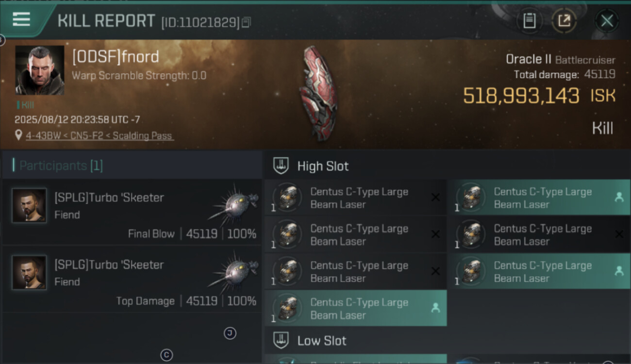Open the 4-43BW Scalding Pass location link
Viewport: 631px width, 364px height.
click(x=100, y=136)
